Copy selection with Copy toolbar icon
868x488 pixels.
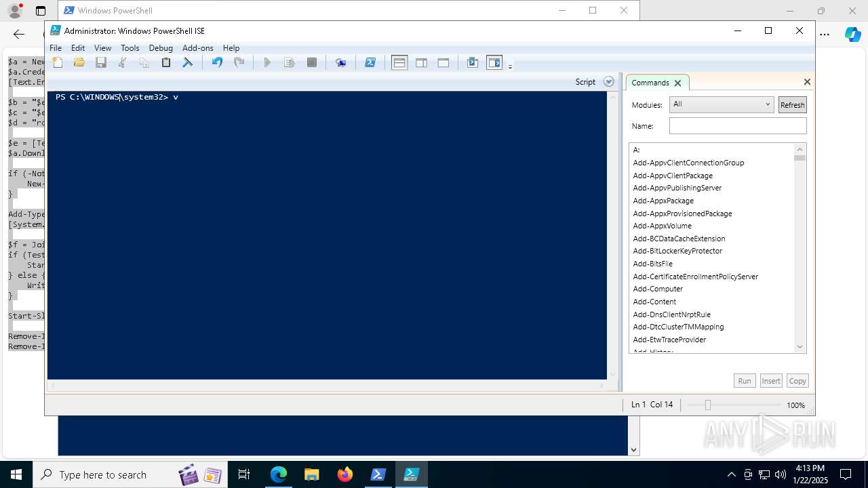point(144,62)
